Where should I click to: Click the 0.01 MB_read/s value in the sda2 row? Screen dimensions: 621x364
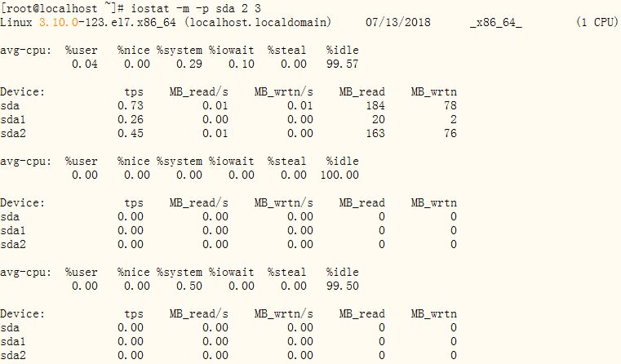point(215,134)
